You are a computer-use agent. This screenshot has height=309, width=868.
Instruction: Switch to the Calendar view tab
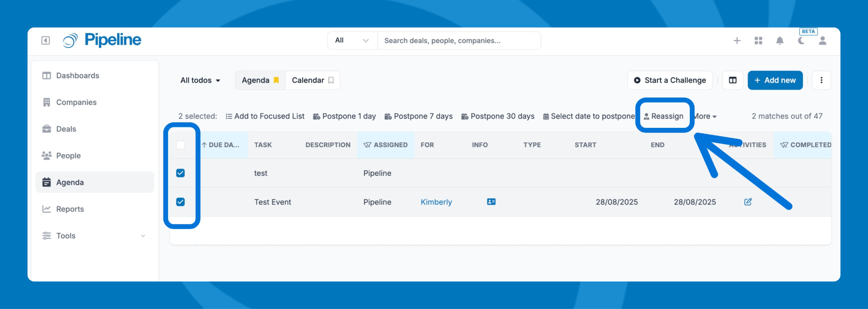312,80
